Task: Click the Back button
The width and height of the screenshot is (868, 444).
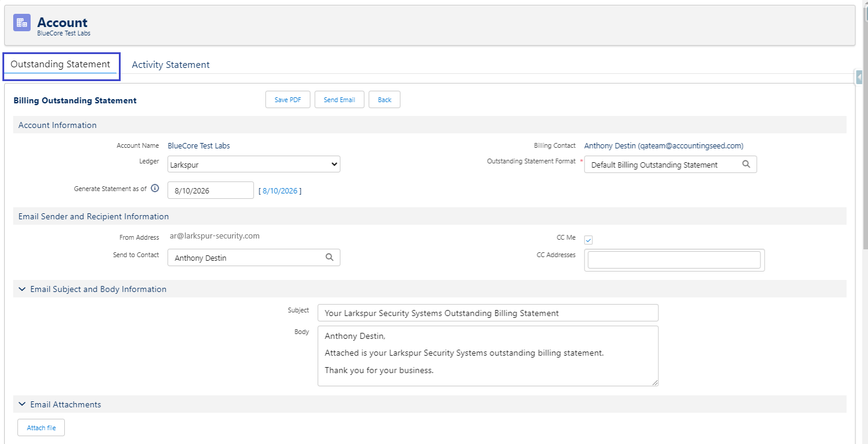Action: 384,100
